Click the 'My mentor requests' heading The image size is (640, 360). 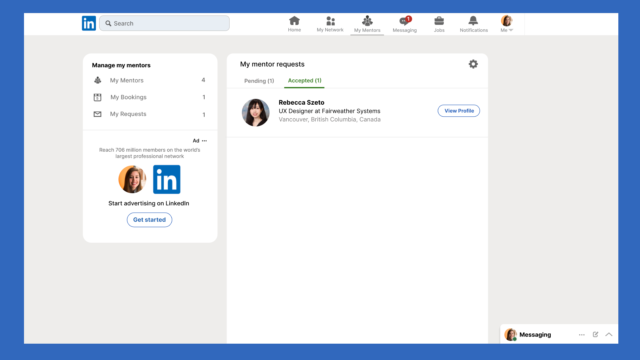[272, 64]
